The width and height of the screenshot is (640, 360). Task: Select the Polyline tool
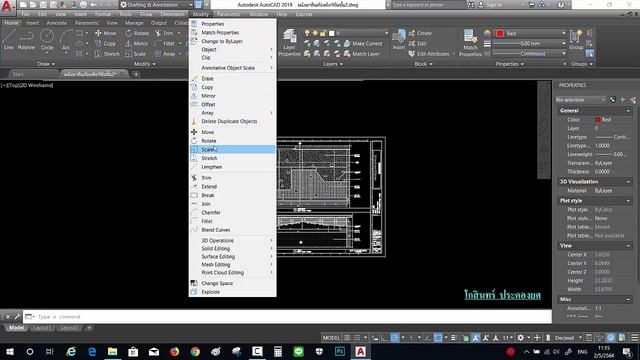[x=26, y=40]
